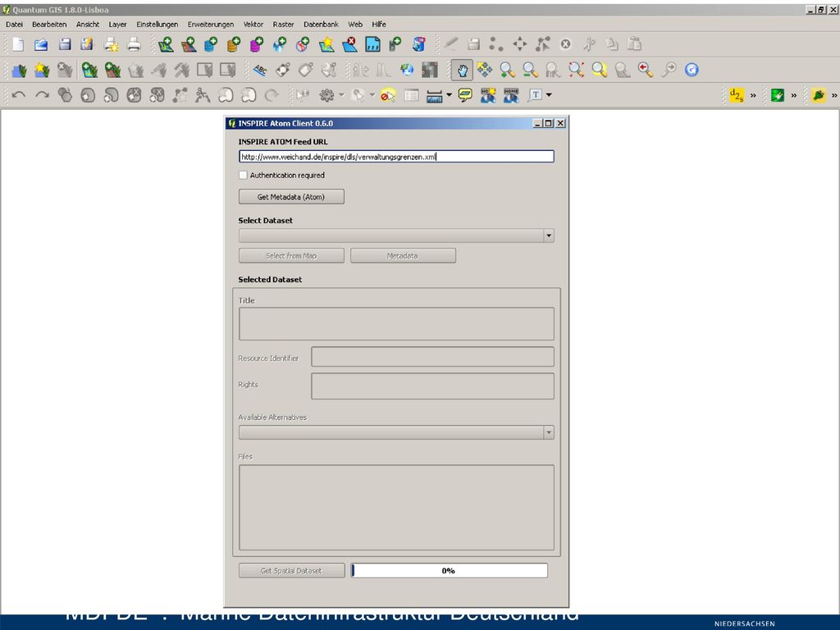Expand the Measure tool dropdown arrow
This screenshot has height=630, width=840.
pyautogui.click(x=449, y=95)
